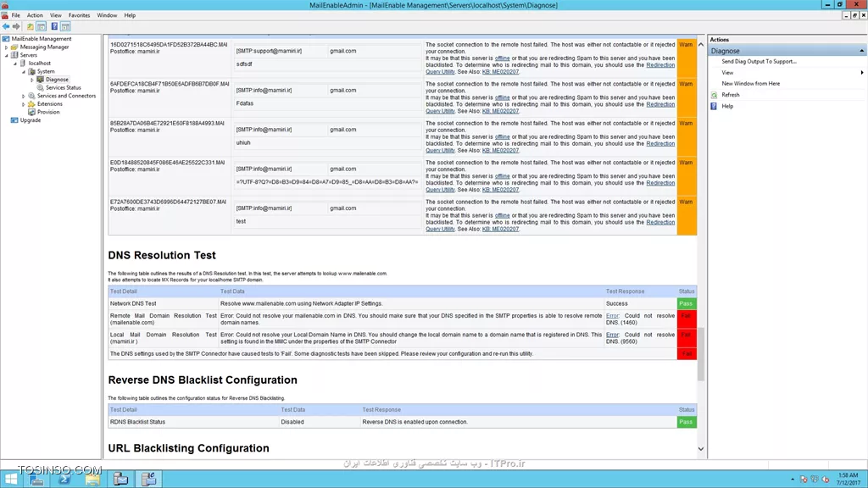Open the MailEnable mail server taskbar icon
The width and height of the screenshot is (868, 488).
pyautogui.click(x=120, y=480)
